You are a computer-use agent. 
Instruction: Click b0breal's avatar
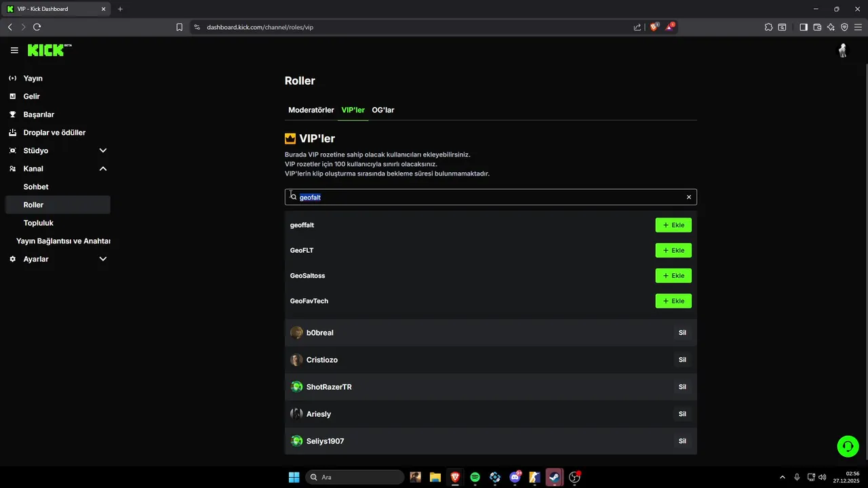click(x=296, y=333)
